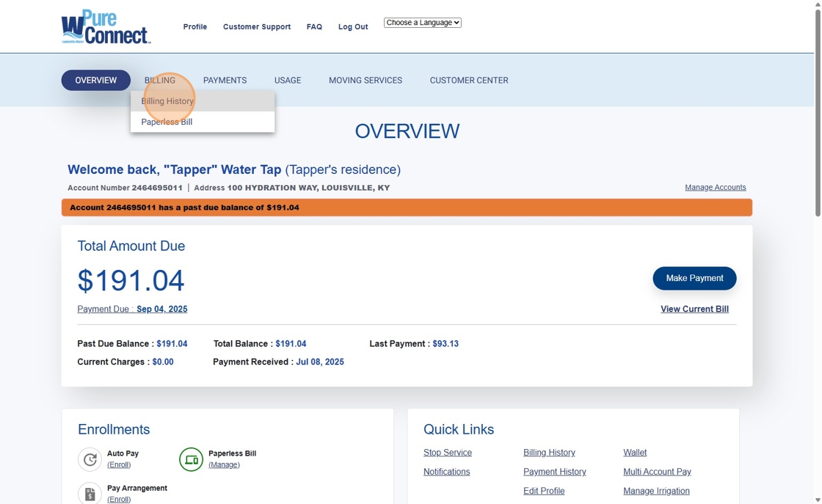Expand the MOVING SERVICES navigation menu
This screenshot has height=504, width=822.
[365, 80]
